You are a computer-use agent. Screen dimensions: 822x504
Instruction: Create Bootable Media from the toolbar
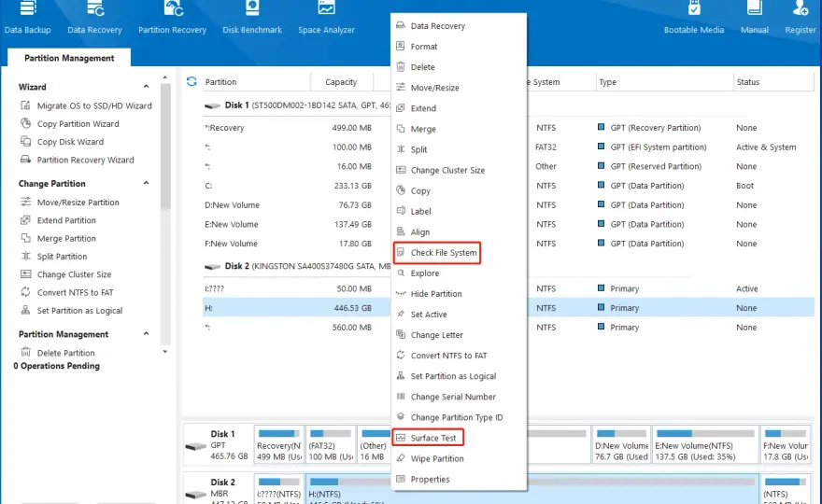tap(693, 19)
